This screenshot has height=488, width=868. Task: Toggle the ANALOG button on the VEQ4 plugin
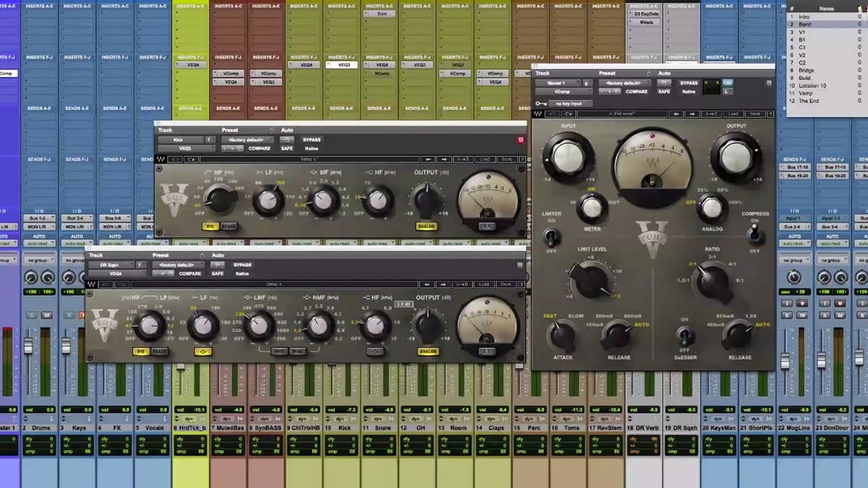pos(428,351)
